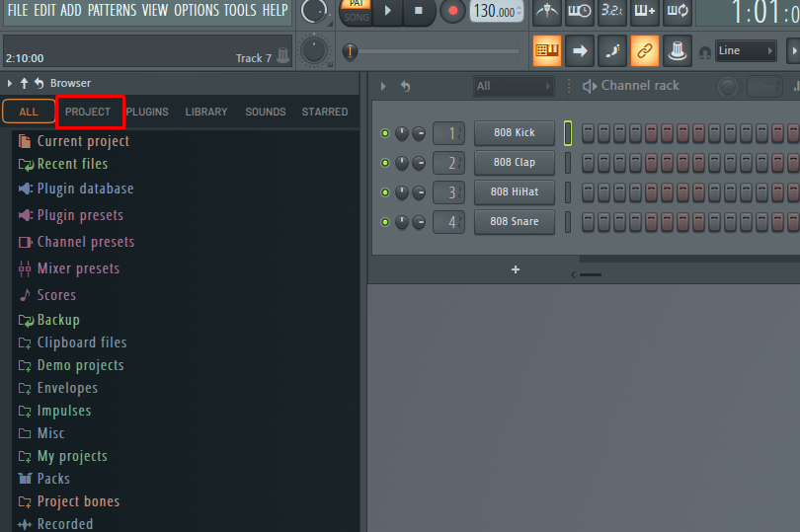Viewport: 800px width, 532px height.
Task: Open the EDIT menu
Action: pos(44,10)
